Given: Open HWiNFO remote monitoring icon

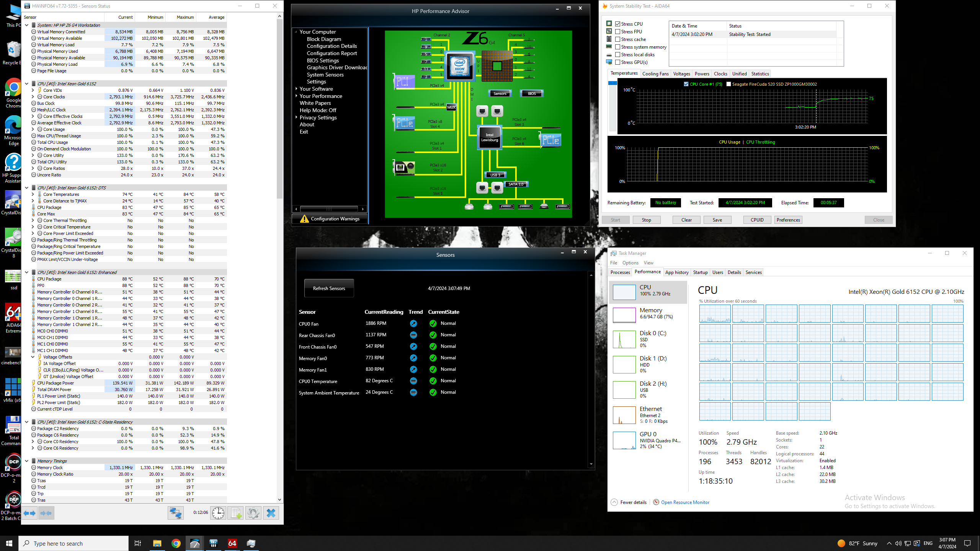Looking at the screenshot, I should [x=175, y=513].
